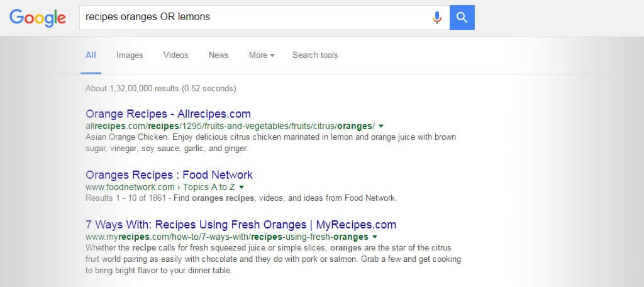
Task: Expand arrow beside allrecipes.com URL
Action: point(381,126)
